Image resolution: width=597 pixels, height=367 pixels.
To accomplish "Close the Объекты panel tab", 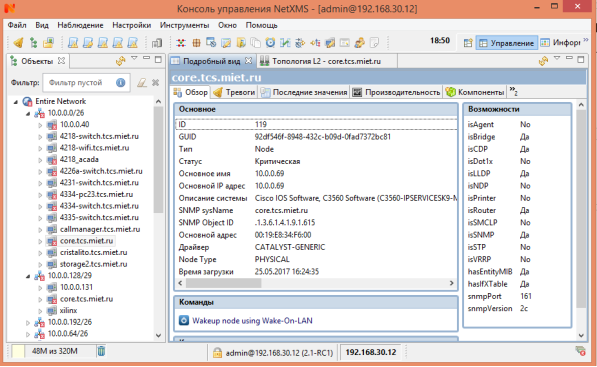I will click(61, 61).
